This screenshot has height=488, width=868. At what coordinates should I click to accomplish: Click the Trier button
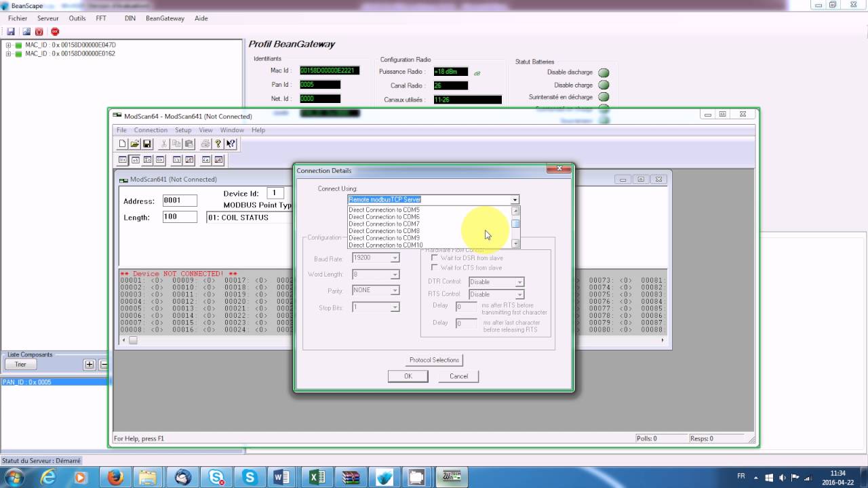pyautogui.click(x=20, y=365)
